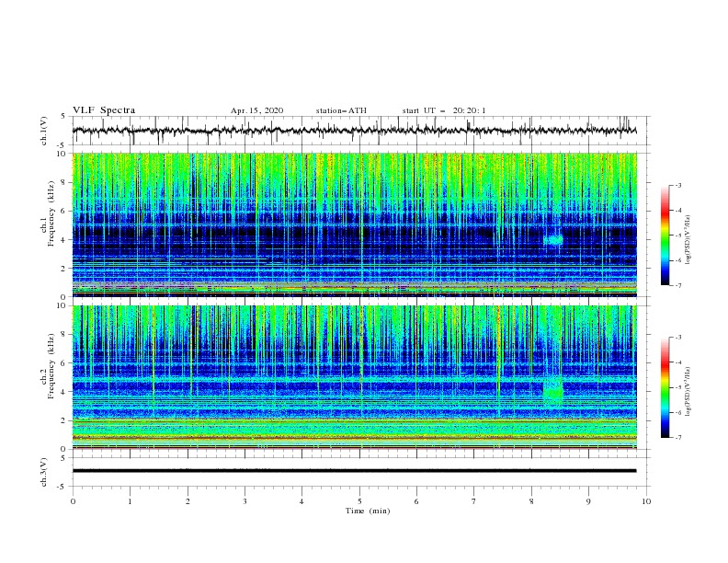Click the ch.3 flat black voltage trace

(354, 471)
